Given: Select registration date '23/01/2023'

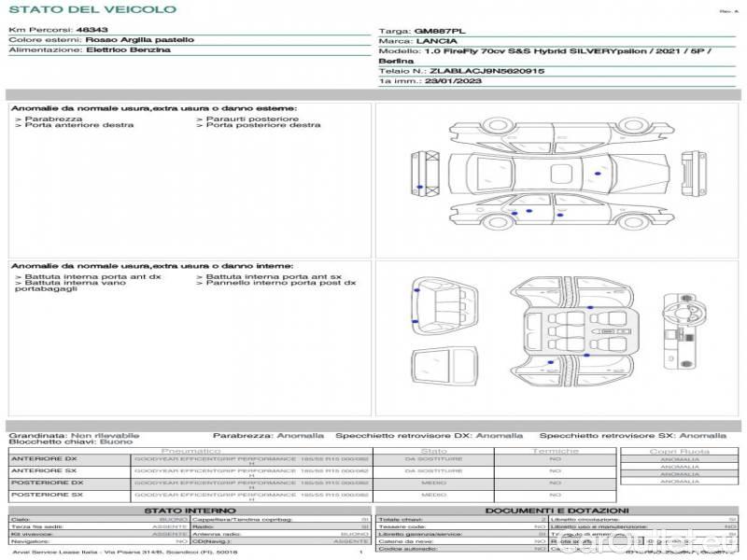Looking at the screenshot, I should point(453,81).
